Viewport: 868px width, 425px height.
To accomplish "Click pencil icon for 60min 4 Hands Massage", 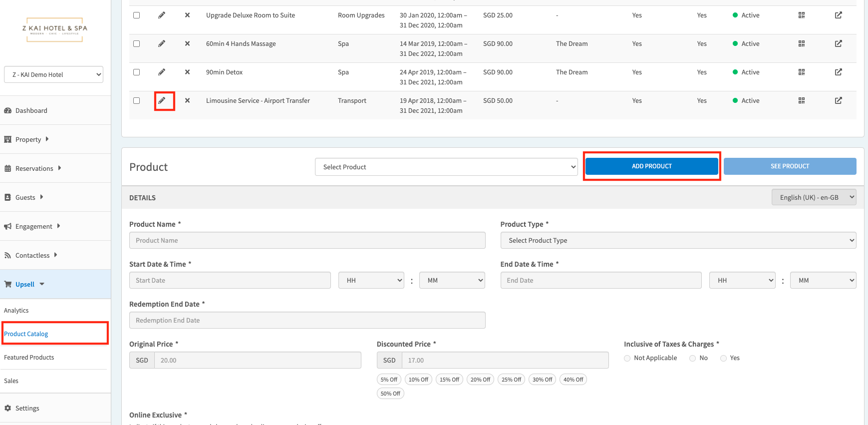I will (162, 44).
